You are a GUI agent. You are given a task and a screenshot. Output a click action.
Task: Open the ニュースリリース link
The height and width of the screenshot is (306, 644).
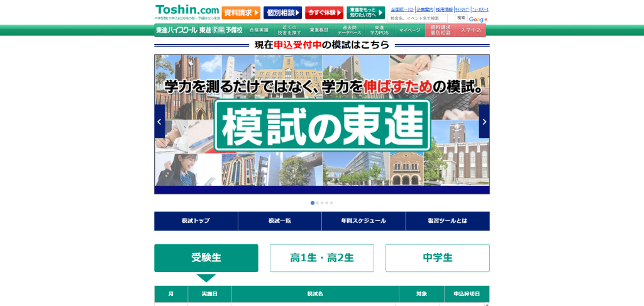click(480, 9)
